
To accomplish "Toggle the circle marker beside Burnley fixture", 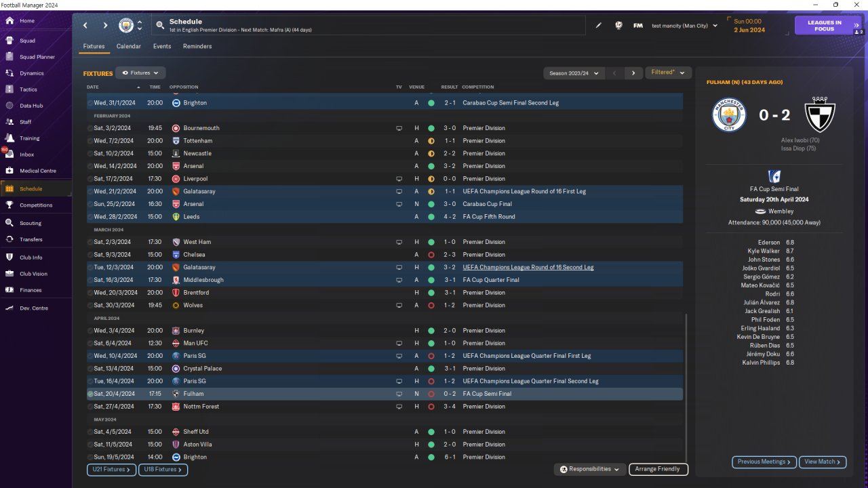I will pos(90,331).
